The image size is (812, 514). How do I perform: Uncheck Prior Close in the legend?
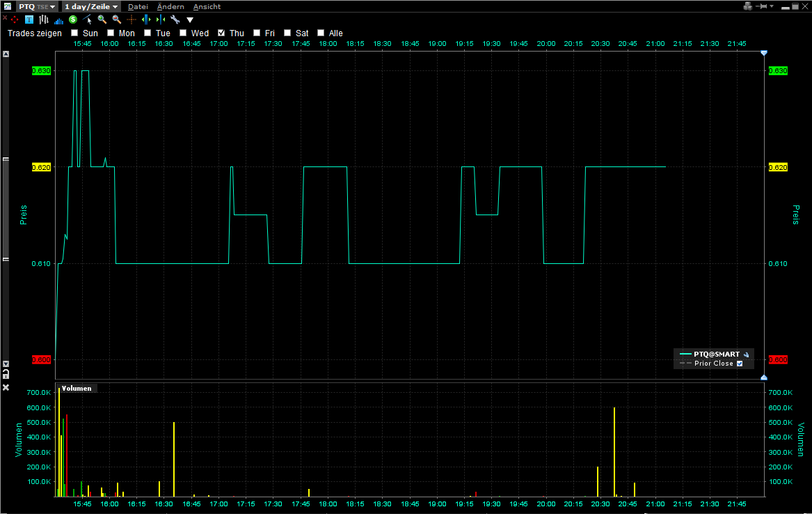click(x=740, y=364)
